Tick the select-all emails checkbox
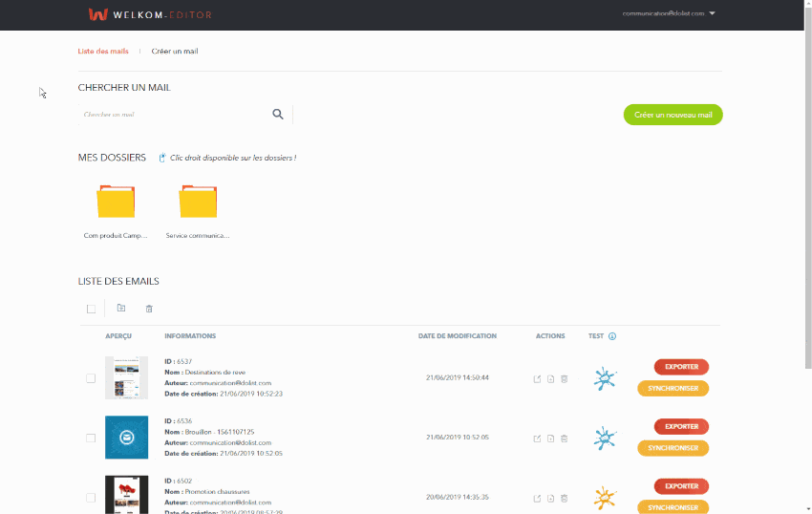This screenshot has width=812, height=514. [91, 309]
